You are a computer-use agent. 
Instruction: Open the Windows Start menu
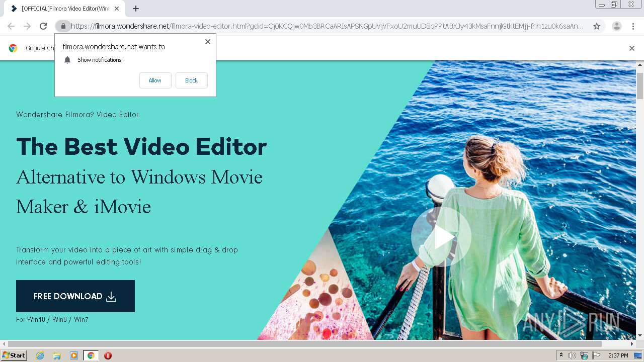14,355
